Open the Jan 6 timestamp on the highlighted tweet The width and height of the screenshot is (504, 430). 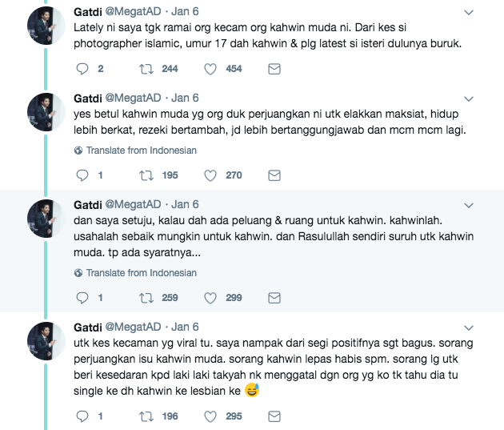[185, 204]
